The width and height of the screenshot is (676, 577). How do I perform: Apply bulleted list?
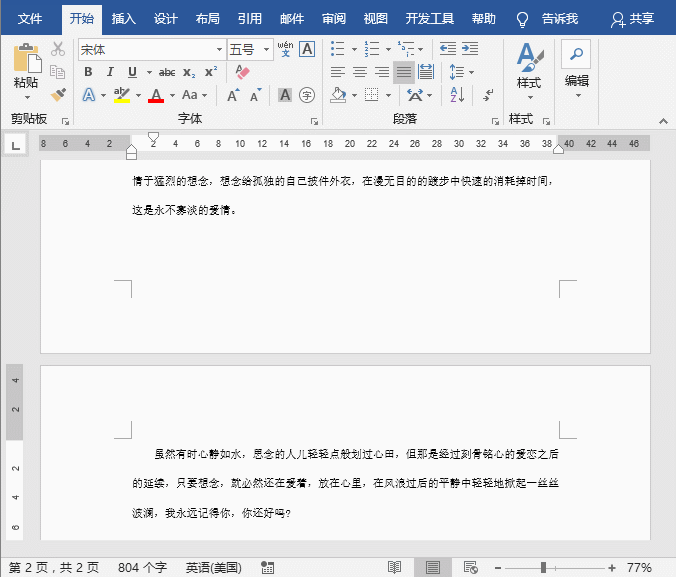click(338, 49)
